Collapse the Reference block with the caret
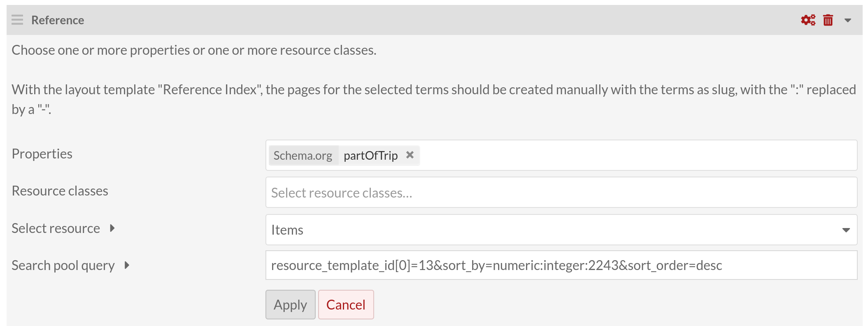This screenshot has width=868, height=326. pyautogui.click(x=847, y=20)
